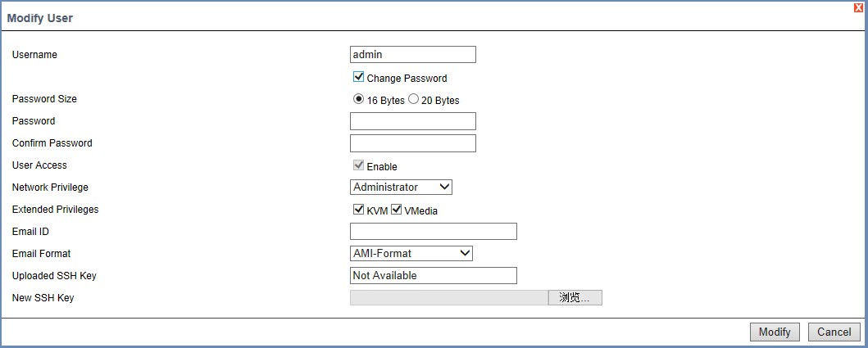Click the Uploaded SSH Key field

point(433,276)
